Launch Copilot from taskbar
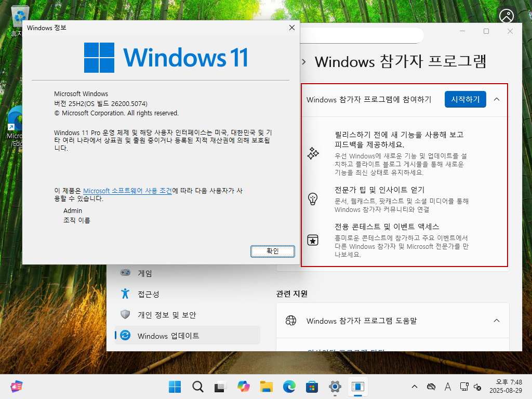Viewport: 532px width, 399px height. [244, 387]
